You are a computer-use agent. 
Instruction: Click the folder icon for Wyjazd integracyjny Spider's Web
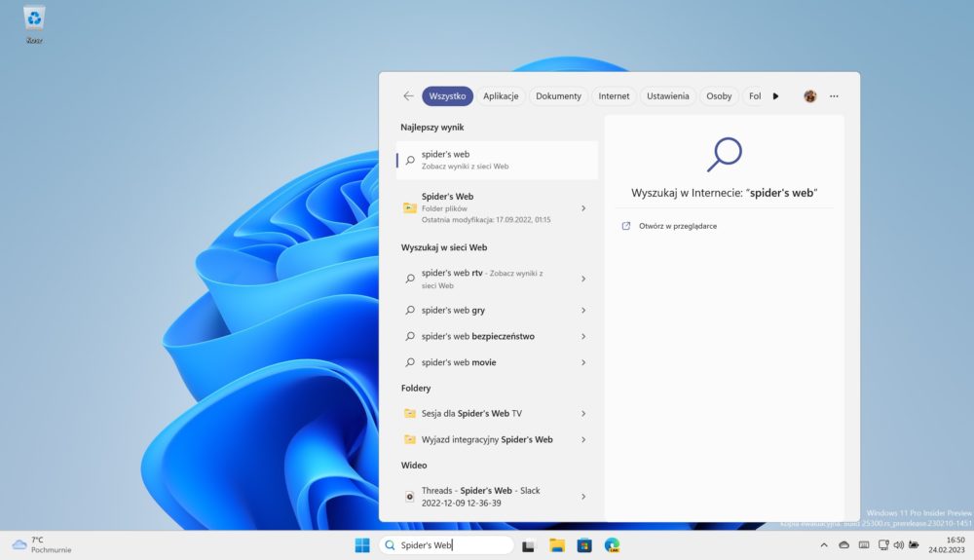409,439
